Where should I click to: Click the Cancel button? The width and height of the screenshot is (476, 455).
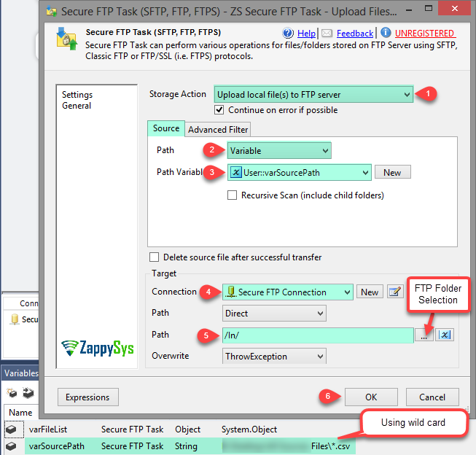coord(432,397)
